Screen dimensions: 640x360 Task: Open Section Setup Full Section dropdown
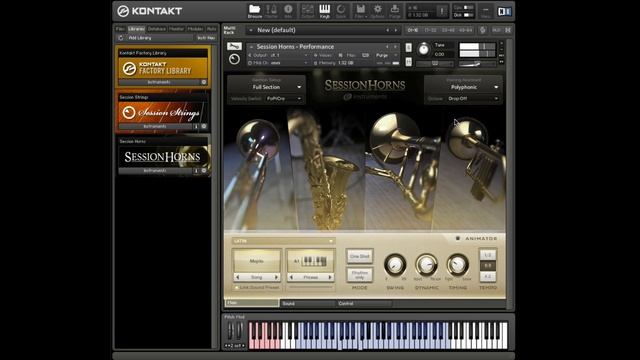(x=266, y=87)
